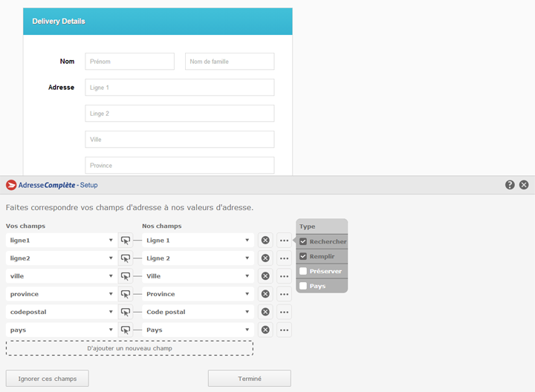
Task: Click the Province form input field
Action: click(180, 166)
